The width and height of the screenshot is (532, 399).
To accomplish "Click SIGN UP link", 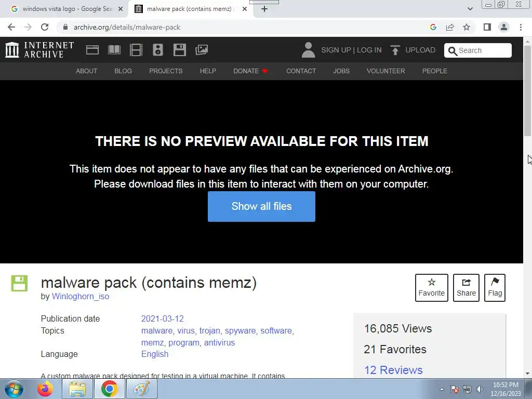I will (336, 50).
